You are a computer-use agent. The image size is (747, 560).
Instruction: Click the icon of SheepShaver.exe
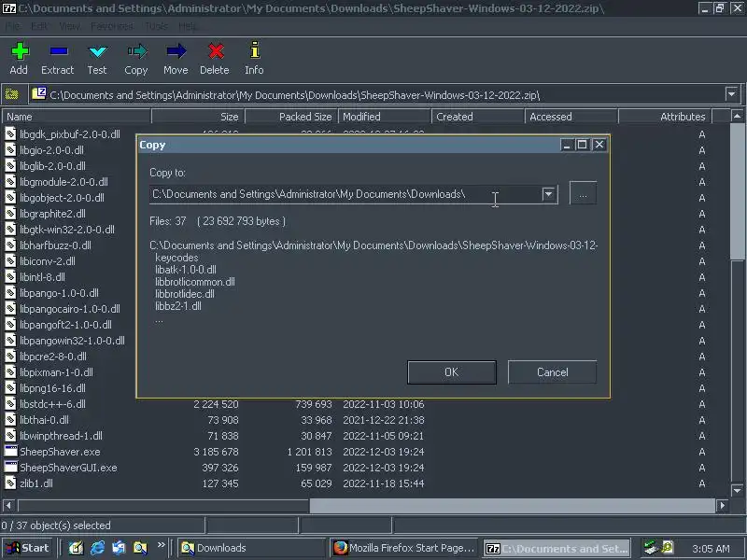(x=10, y=451)
